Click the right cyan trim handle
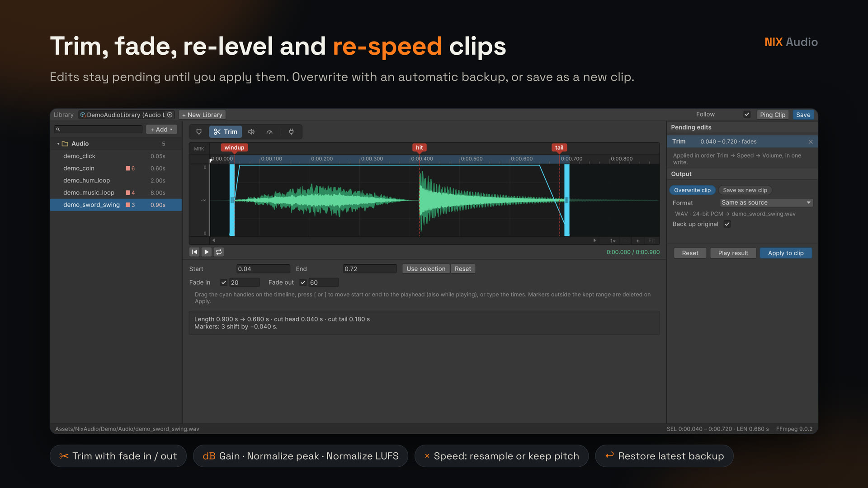 tap(566, 200)
